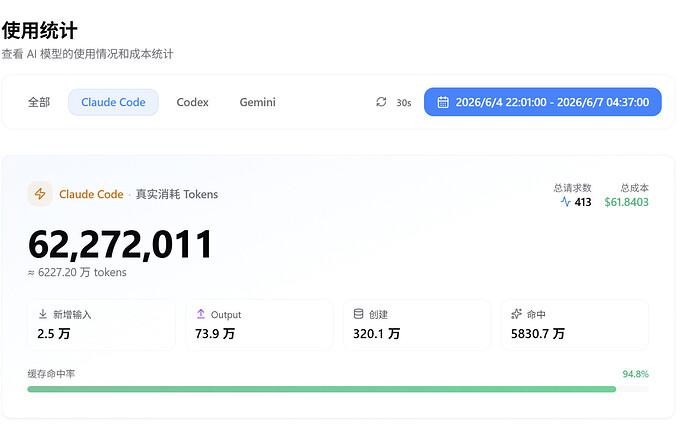Viewport: 690px width, 432px height.
Task: Click the activity pulse icon beside 413
Action: [565, 202]
